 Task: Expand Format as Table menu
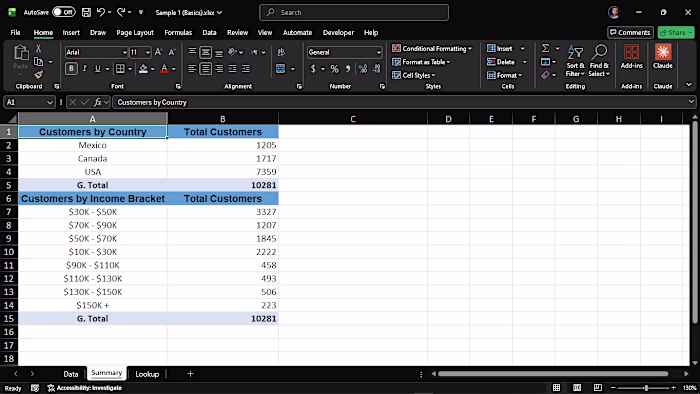click(421, 62)
